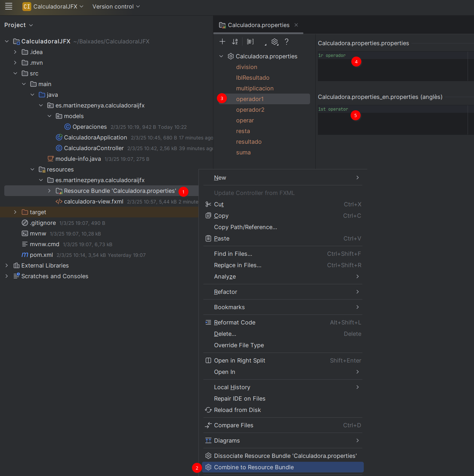Choose Combine to Resource Bundle
Viewport: 474px width, 476px height.
click(x=254, y=467)
